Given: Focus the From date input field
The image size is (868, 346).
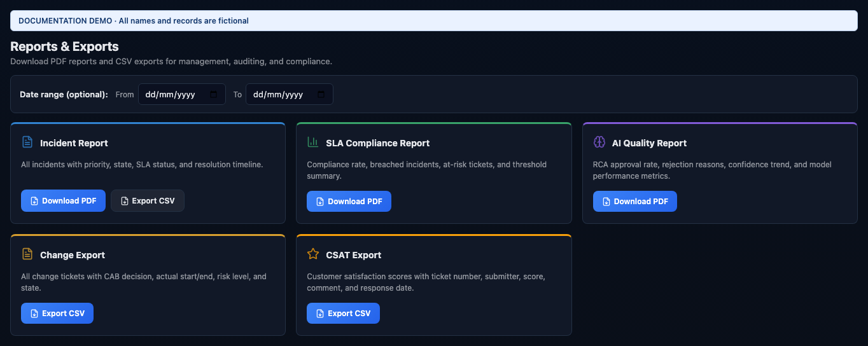Looking at the screenshot, I should pos(182,94).
